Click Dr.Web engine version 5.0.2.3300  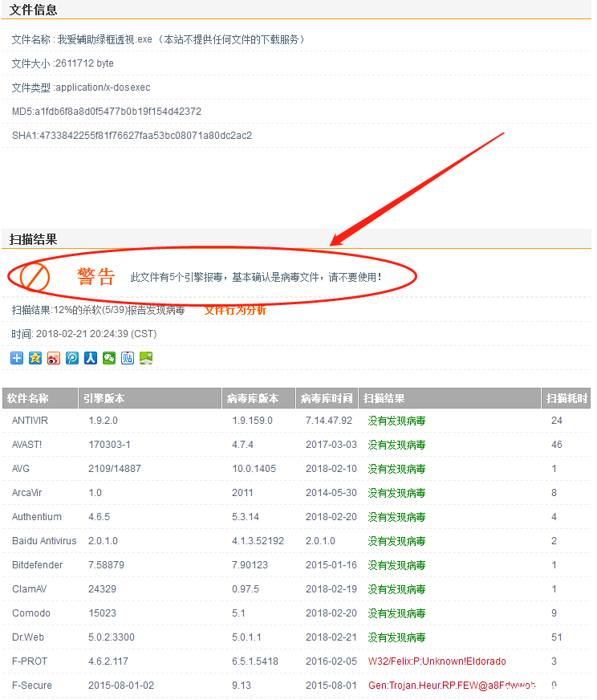(112, 637)
